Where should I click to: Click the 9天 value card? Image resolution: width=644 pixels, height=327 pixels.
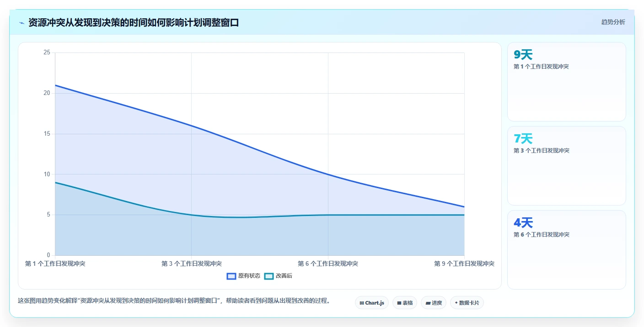pos(567,82)
